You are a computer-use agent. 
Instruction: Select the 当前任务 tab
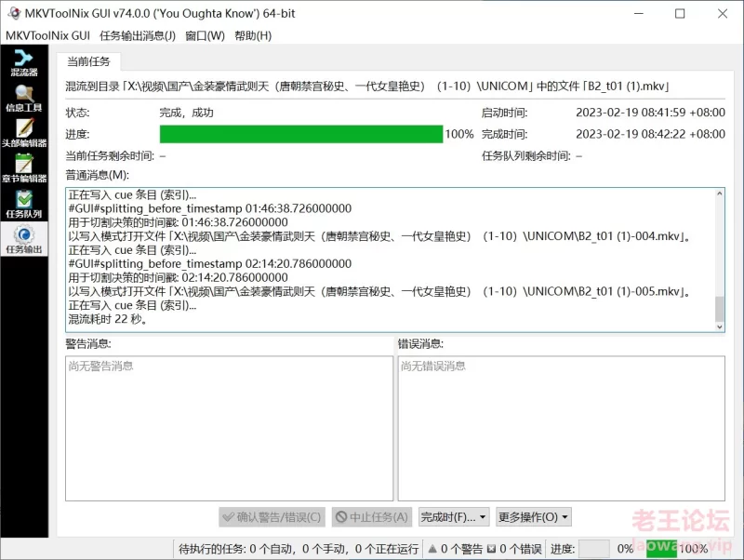88,61
